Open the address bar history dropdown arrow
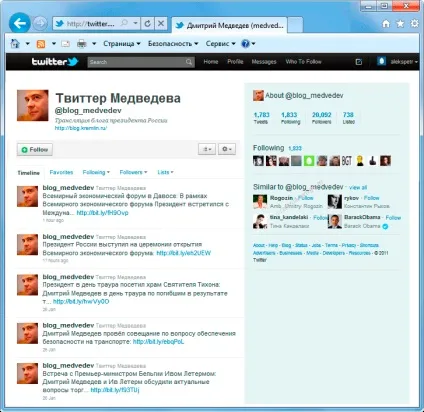The width and height of the screenshot is (424, 412). [135, 23]
